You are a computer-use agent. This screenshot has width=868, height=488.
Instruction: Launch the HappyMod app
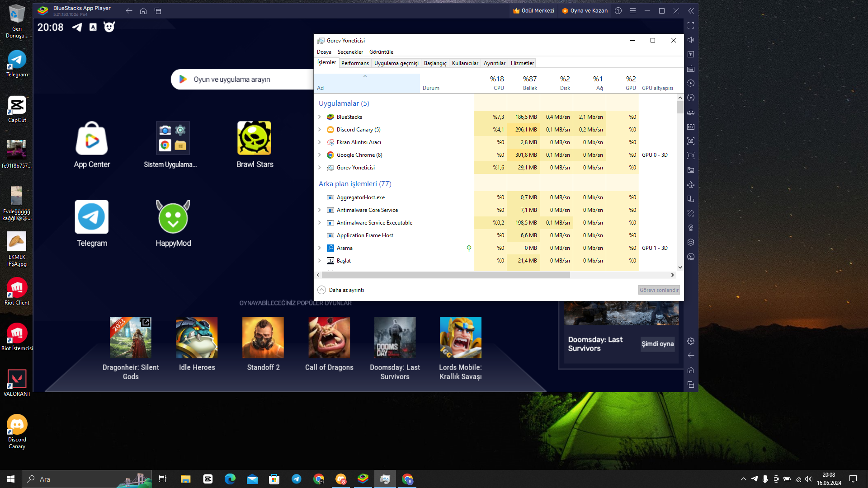point(173,218)
